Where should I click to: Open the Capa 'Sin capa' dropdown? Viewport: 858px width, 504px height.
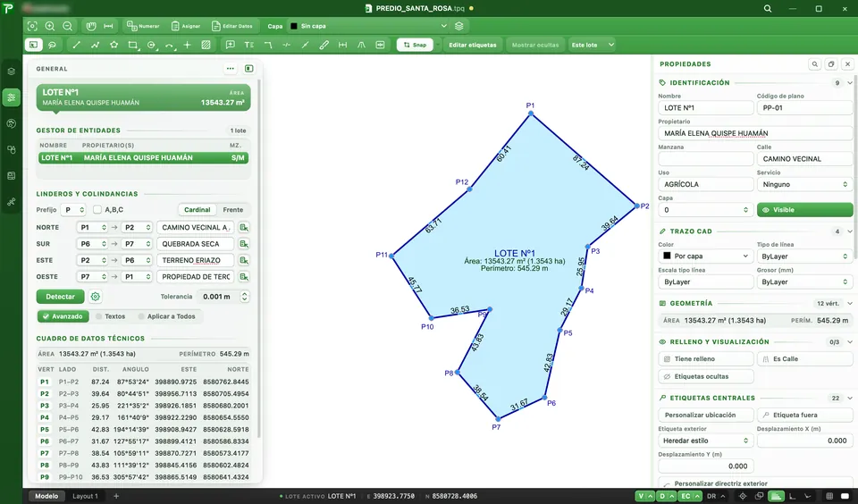pos(368,26)
